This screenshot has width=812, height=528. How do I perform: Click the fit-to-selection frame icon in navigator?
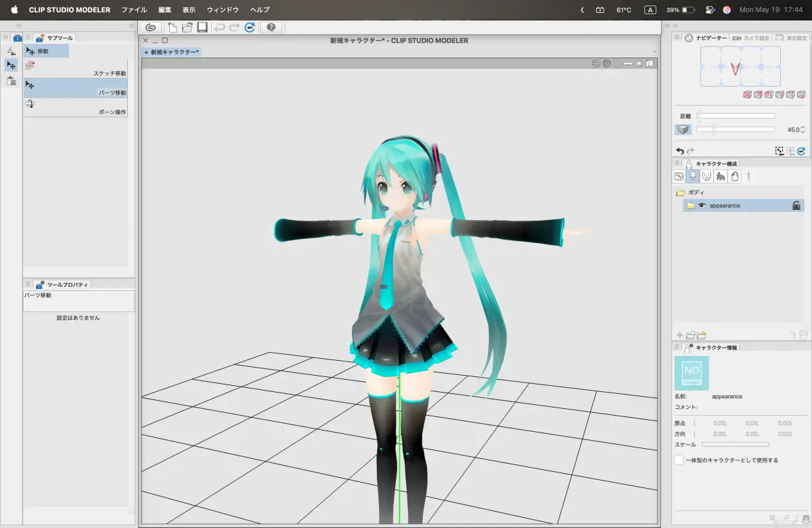pos(780,151)
